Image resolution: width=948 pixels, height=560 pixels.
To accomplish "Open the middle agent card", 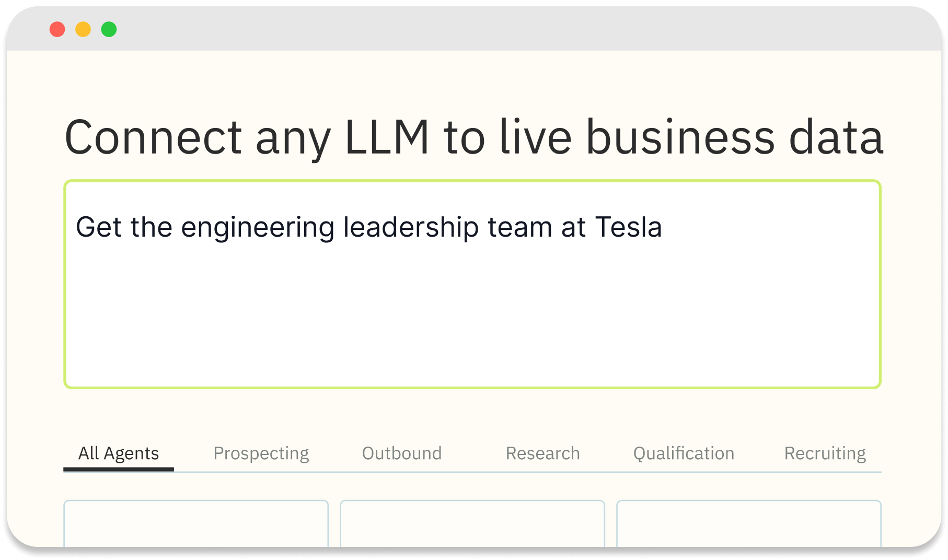I will pyautogui.click(x=472, y=524).
